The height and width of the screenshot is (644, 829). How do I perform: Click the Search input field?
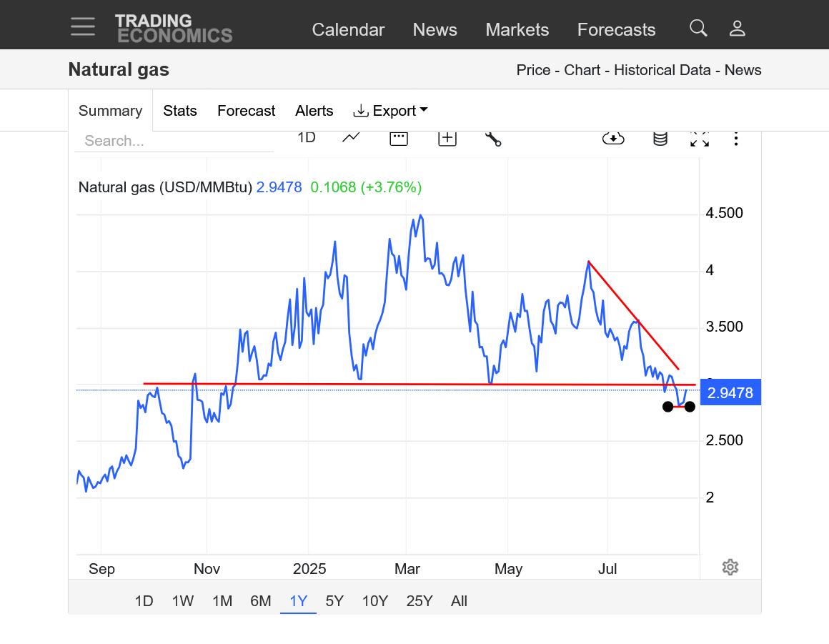click(174, 141)
